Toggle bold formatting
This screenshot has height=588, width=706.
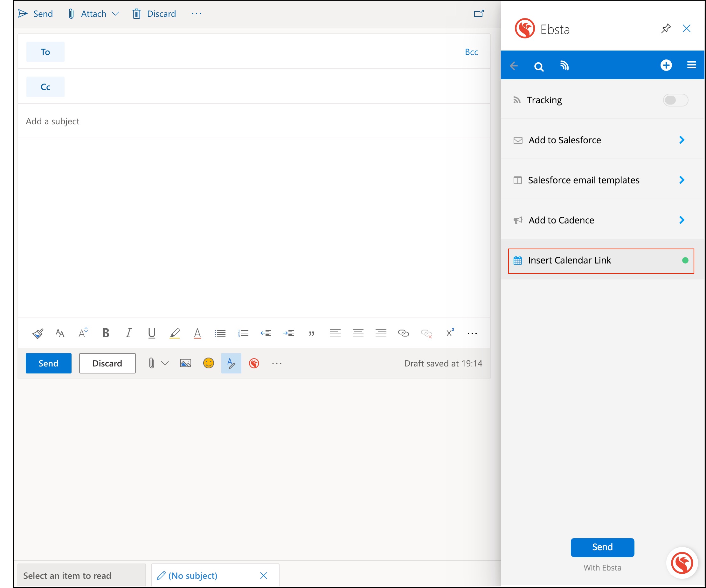106,333
